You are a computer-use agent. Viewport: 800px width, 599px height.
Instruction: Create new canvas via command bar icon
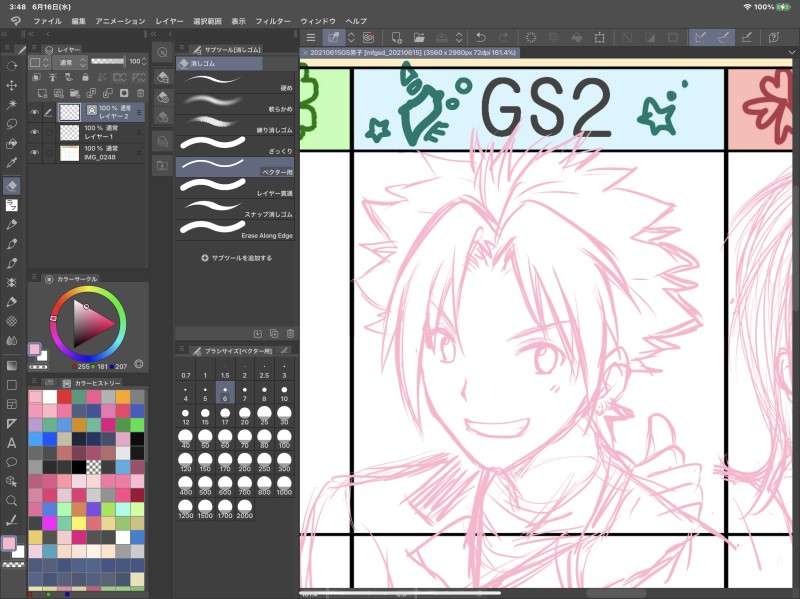click(x=396, y=37)
